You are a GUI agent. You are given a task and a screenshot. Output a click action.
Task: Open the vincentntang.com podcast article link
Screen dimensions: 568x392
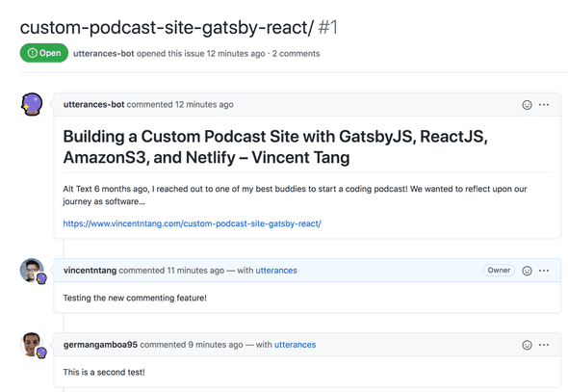point(192,223)
